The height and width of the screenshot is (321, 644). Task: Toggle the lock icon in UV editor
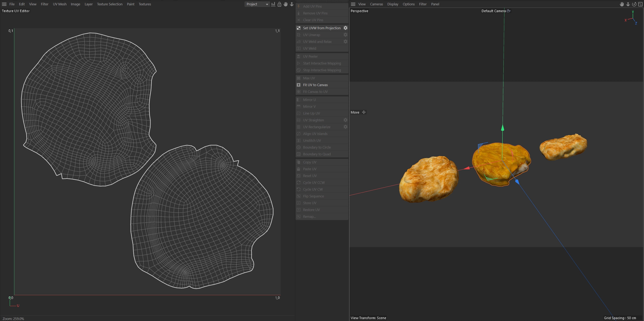click(x=279, y=4)
